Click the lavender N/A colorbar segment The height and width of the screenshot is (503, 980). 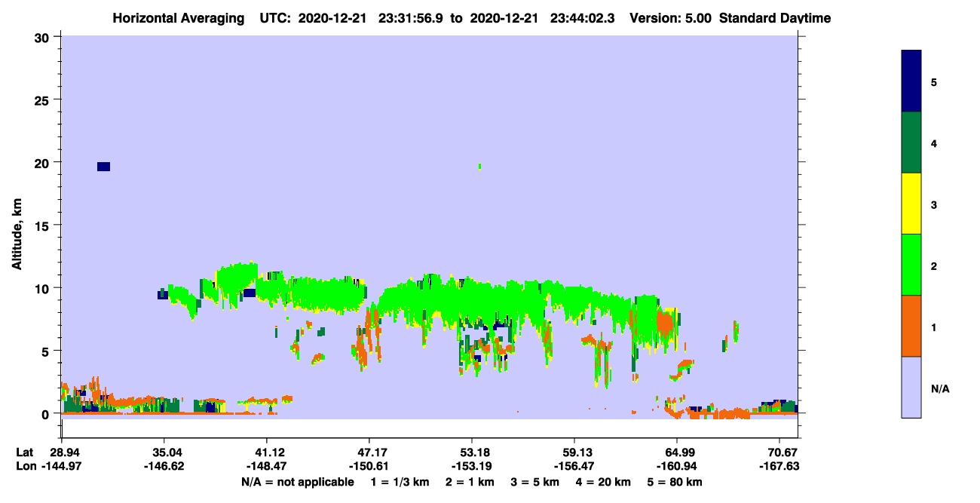(911, 387)
